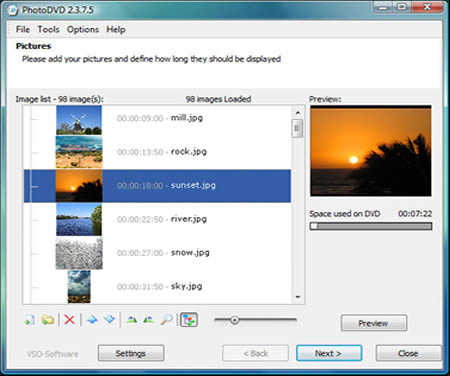Click the thumbnail size slider handle

tap(234, 320)
